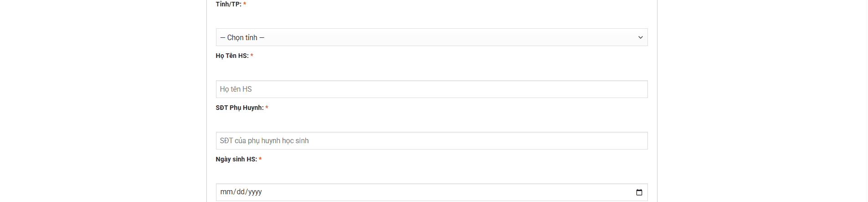This screenshot has width=868, height=202.
Task: Click the Họ tên HS placeholder text
Action: click(x=236, y=89)
